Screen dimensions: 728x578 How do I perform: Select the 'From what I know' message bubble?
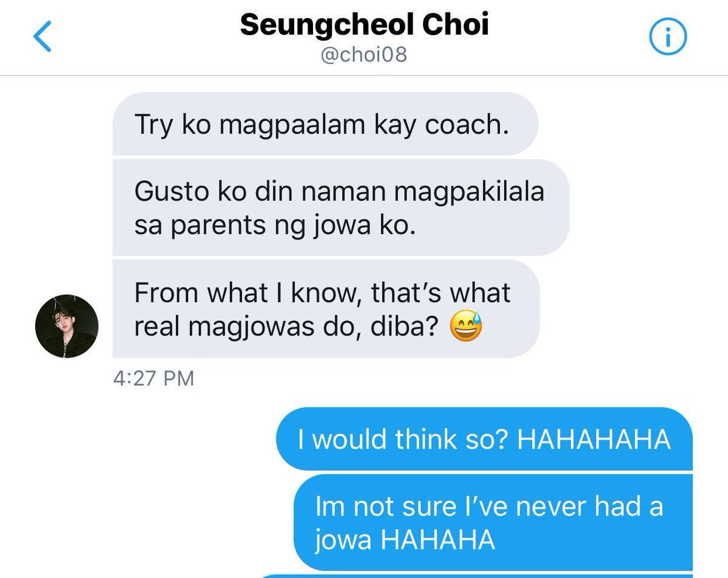point(326,308)
